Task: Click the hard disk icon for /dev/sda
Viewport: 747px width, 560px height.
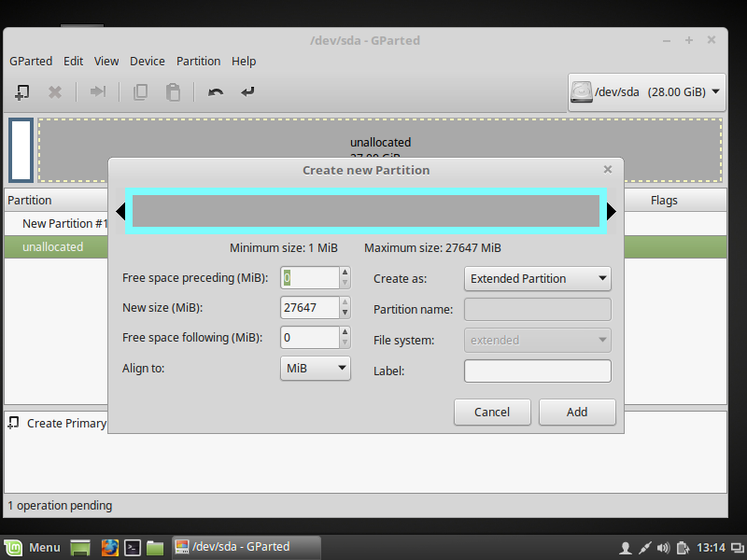Action: 581,91
